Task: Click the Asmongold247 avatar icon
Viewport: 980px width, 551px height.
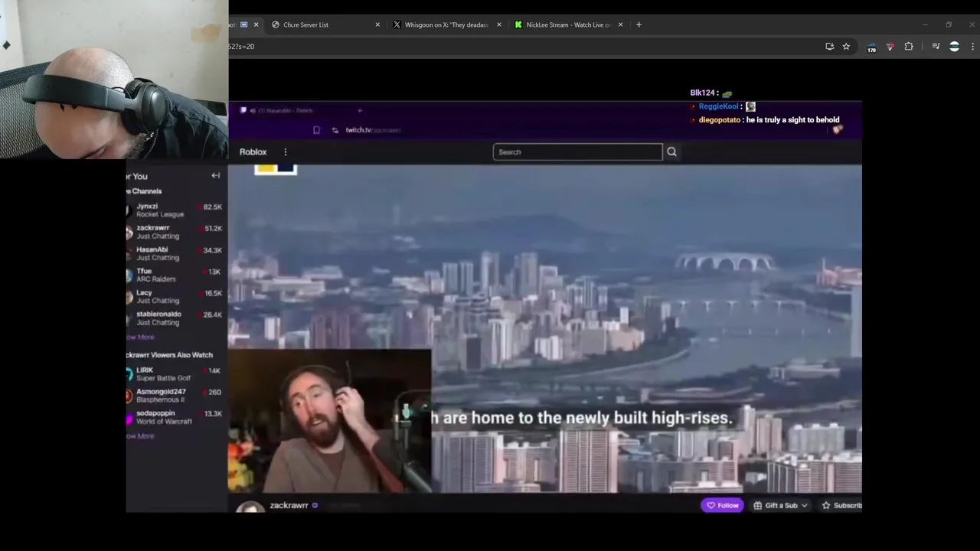Action: tap(129, 396)
